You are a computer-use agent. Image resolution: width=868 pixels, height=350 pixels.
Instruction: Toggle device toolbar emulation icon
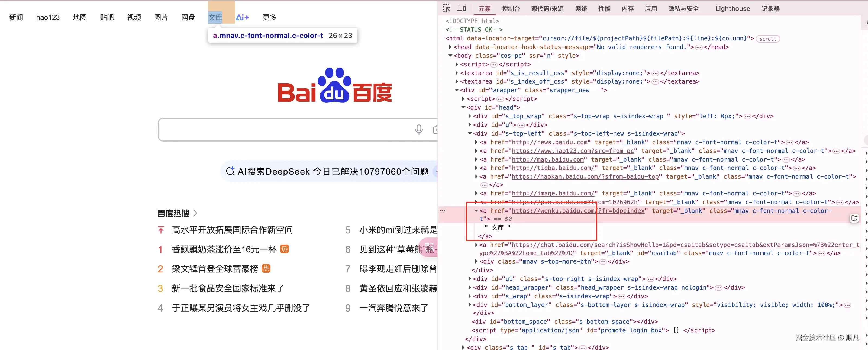[462, 8]
